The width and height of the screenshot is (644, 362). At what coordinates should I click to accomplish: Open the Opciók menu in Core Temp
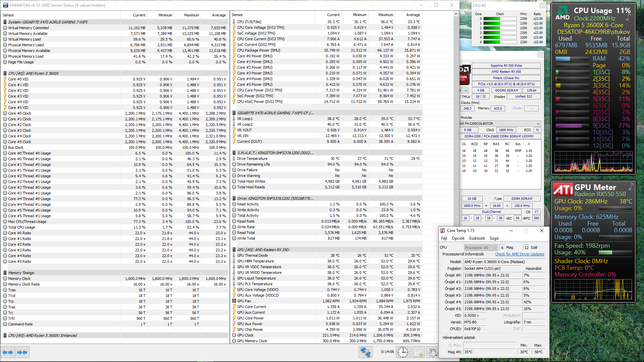[x=458, y=238]
